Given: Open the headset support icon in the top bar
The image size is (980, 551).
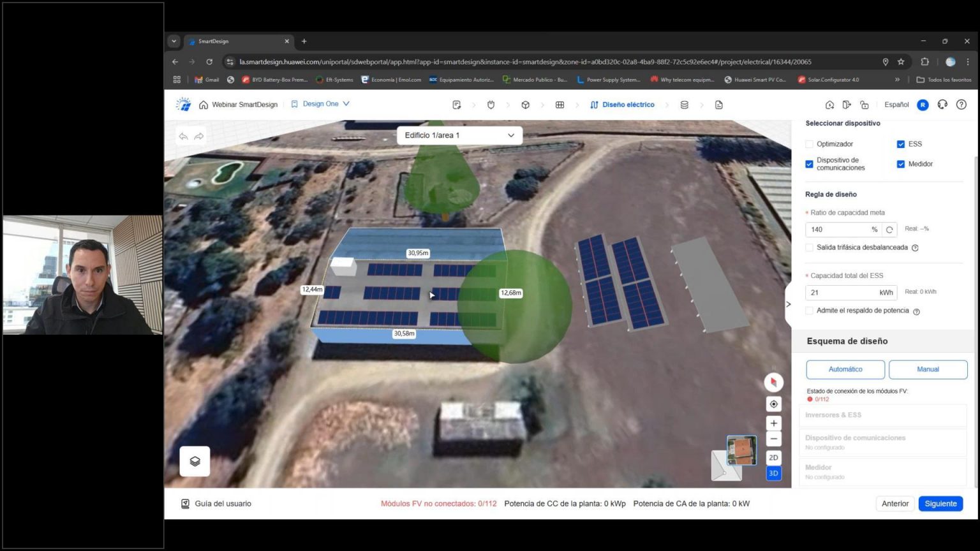Looking at the screenshot, I should click(x=942, y=104).
